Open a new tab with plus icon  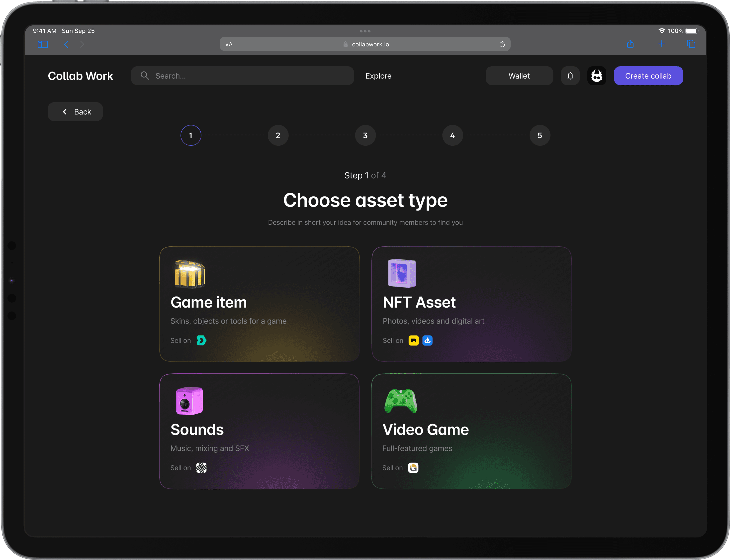(661, 44)
